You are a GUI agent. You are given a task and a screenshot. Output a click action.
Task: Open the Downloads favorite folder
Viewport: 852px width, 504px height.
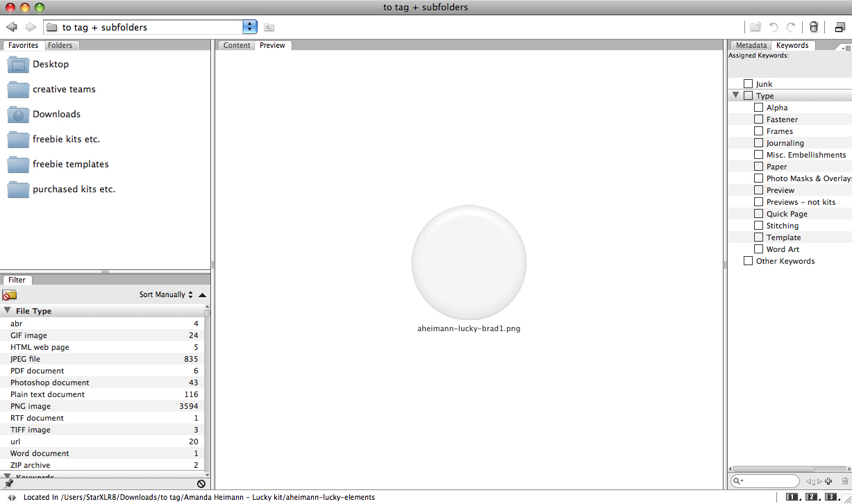(56, 114)
